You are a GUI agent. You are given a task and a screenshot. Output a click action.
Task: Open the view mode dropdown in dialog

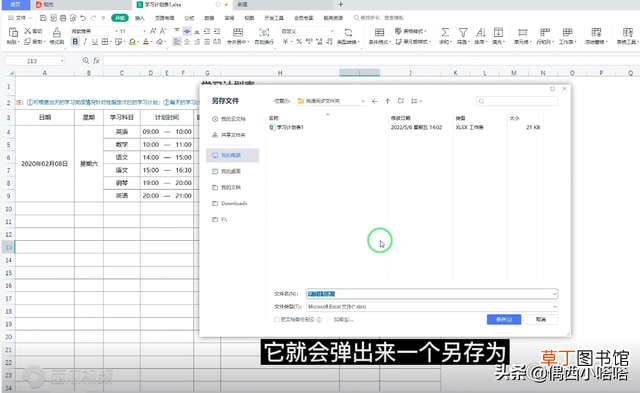click(x=416, y=101)
